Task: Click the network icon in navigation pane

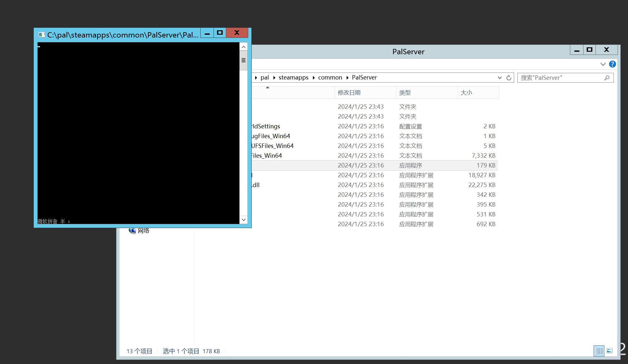Action: click(x=132, y=231)
